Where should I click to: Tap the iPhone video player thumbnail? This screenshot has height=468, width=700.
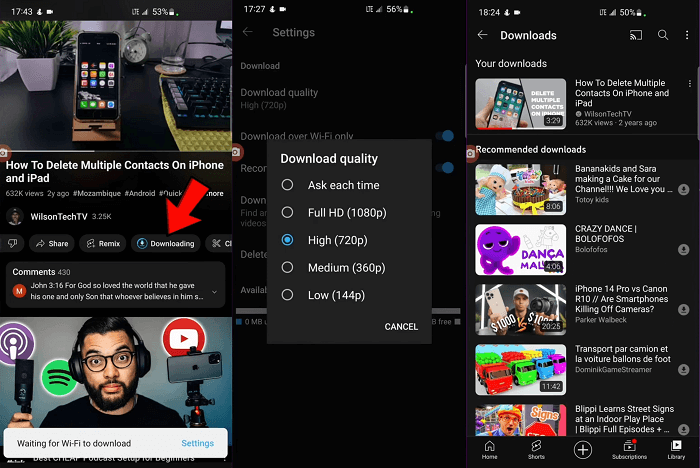(x=116, y=86)
